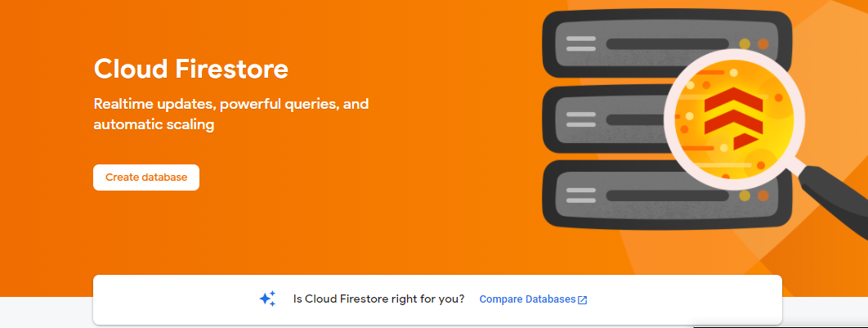Image resolution: width=868 pixels, height=328 pixels.
Task: Click "Is Cloud Firestore right for you?" text
Action: click(378, 299)
